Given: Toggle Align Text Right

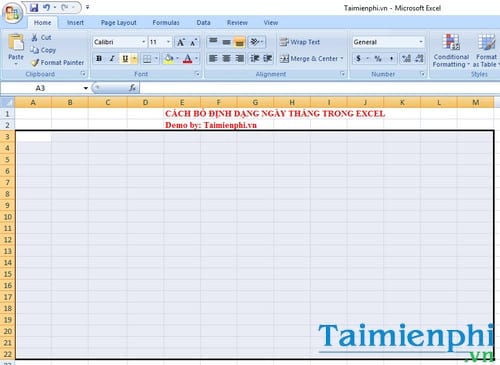Looking at the screenshot, I should click(239, 59).
